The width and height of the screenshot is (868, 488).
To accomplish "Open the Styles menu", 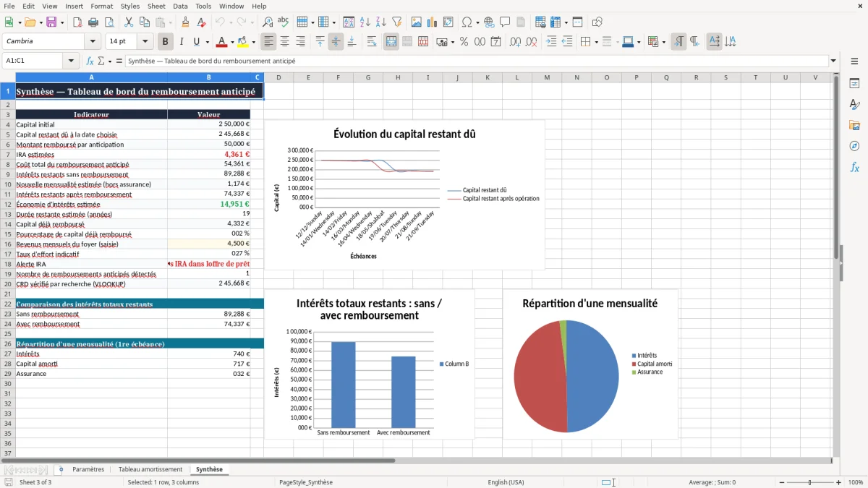I will [130, 6].
